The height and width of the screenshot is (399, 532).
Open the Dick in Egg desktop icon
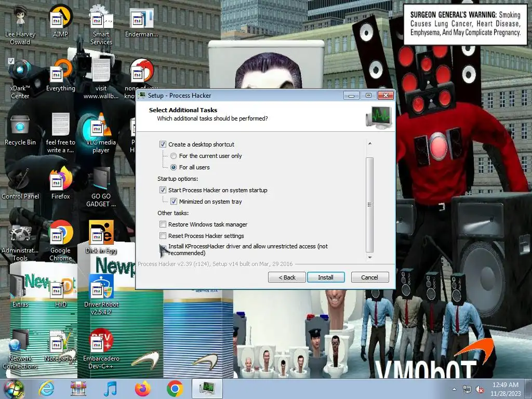[101, 237]
